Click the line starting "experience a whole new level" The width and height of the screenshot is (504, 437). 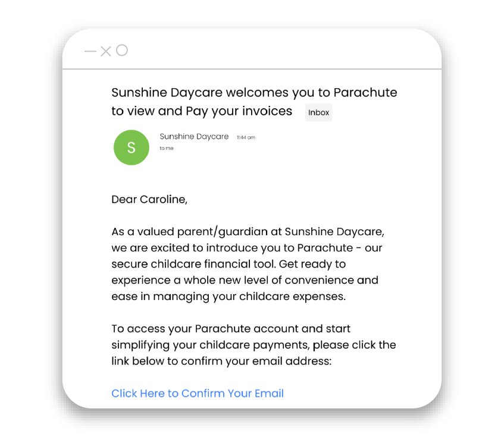coord(245,280)
